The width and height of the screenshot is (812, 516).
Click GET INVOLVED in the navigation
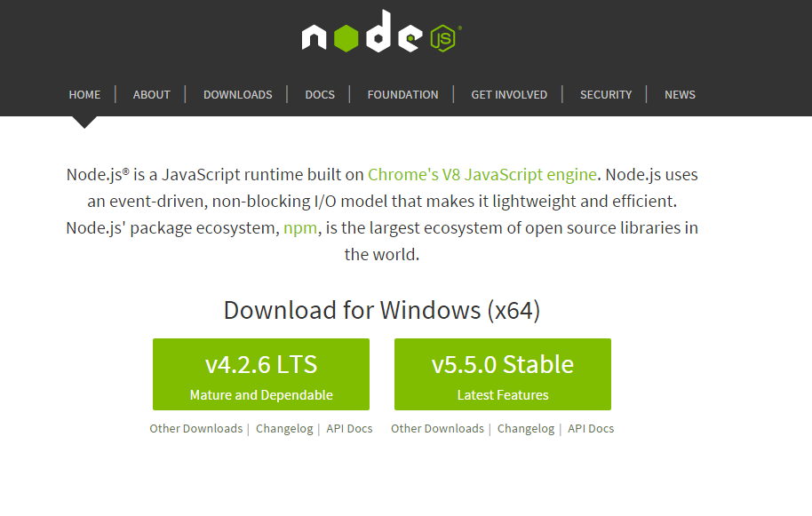[x=509, y=95]
